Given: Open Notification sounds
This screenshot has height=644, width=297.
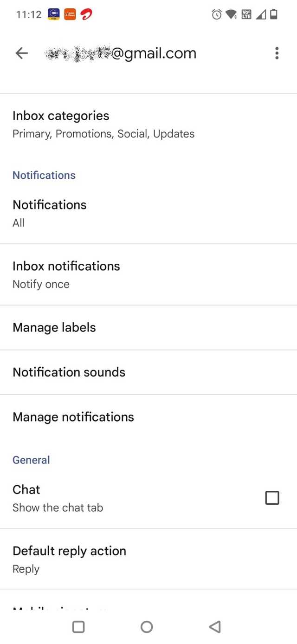Looking at the screenshot, I should [x=69, y=372].
